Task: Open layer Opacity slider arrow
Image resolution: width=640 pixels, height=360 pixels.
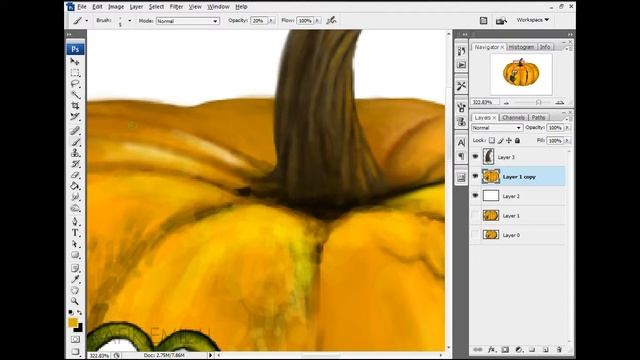Action: (x=567, y=128)
